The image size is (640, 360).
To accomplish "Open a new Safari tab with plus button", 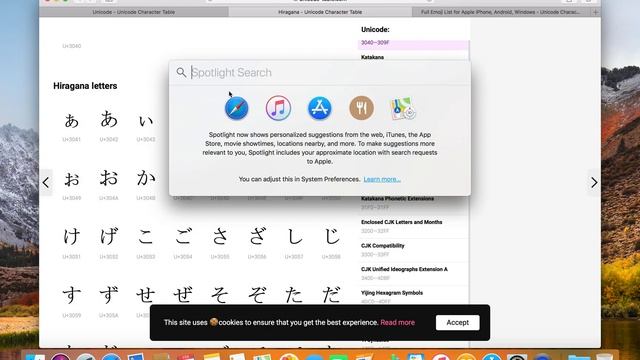I will pos(595,12).
